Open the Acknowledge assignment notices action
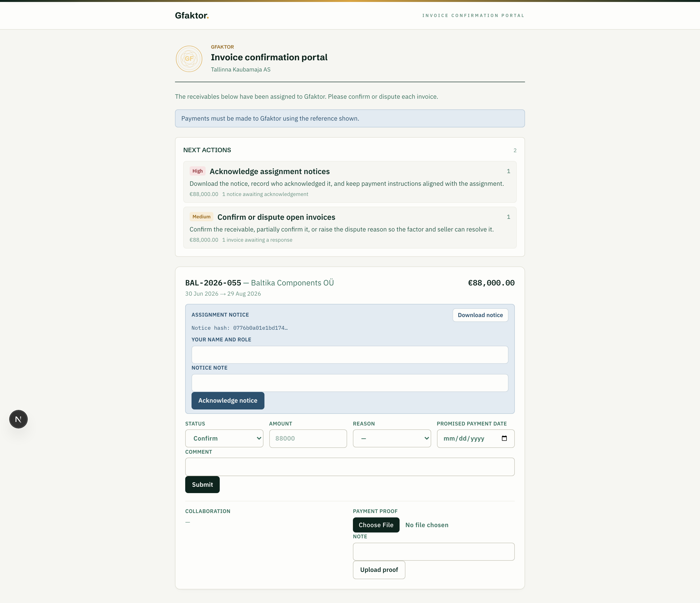This screenshot has height=603, width=700. click(350, 182)
